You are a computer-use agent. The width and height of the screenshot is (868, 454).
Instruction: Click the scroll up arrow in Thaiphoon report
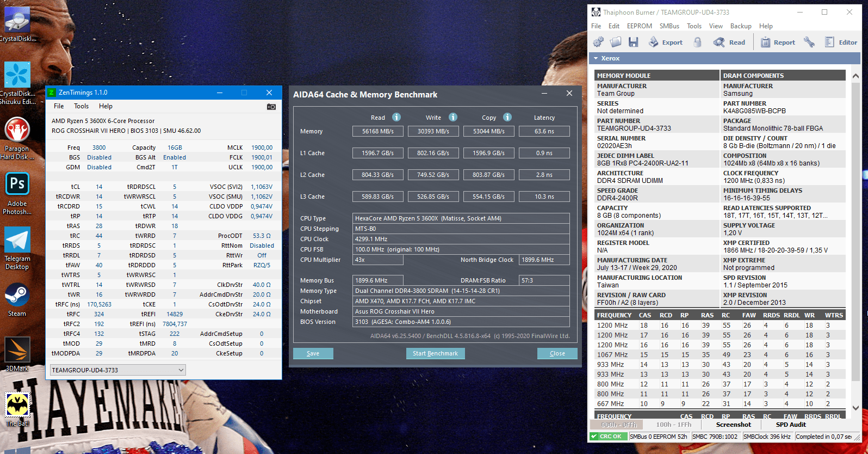coord(855,76)
